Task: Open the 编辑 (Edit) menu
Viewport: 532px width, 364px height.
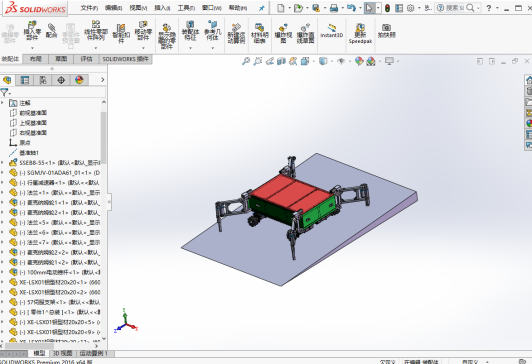Action: (x=113, y=8)
